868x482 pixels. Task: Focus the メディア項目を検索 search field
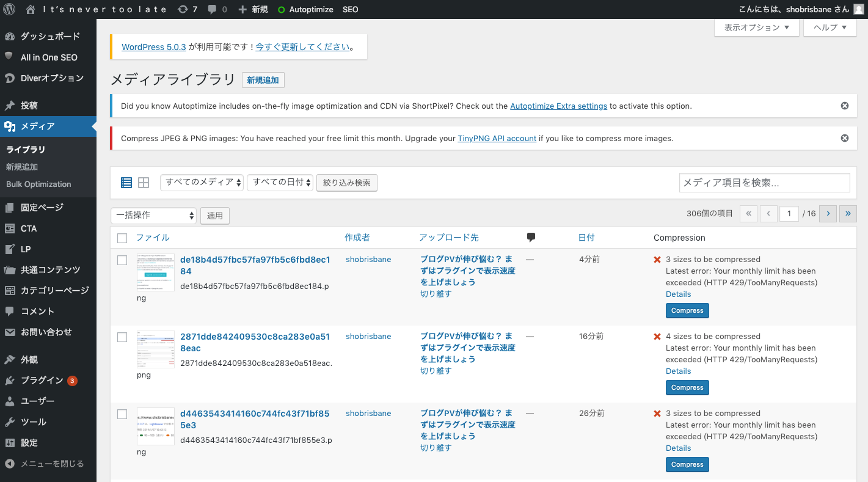tap(765, 183)
